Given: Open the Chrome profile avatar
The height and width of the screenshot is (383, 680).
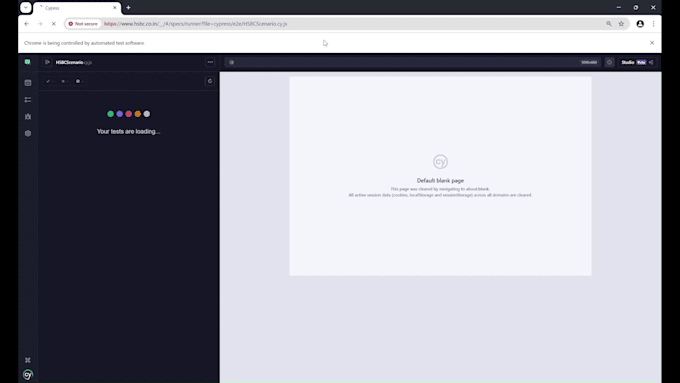Looking at the screenshot, I should 640,24.
